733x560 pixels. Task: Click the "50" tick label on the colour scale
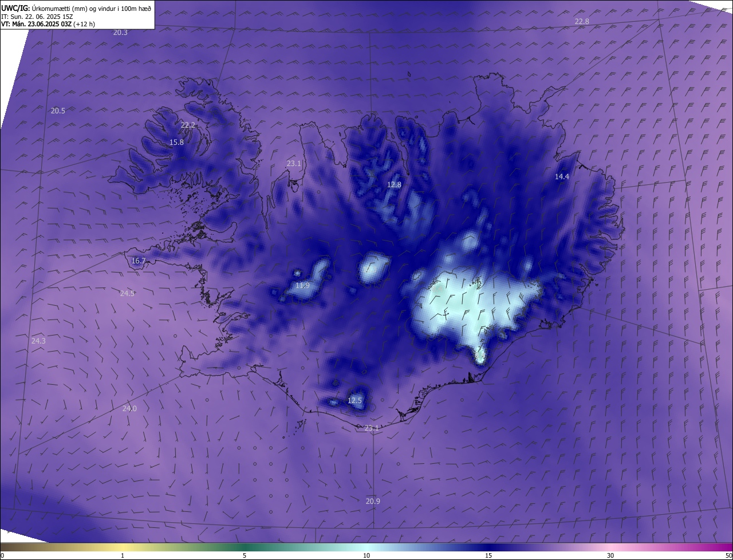(x=728, y=555)
